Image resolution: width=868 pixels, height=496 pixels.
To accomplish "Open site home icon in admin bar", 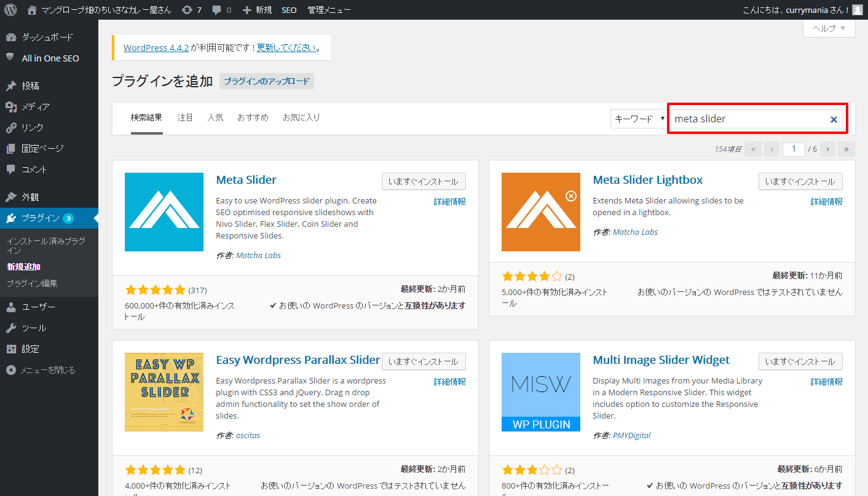I will pos(32,10).
